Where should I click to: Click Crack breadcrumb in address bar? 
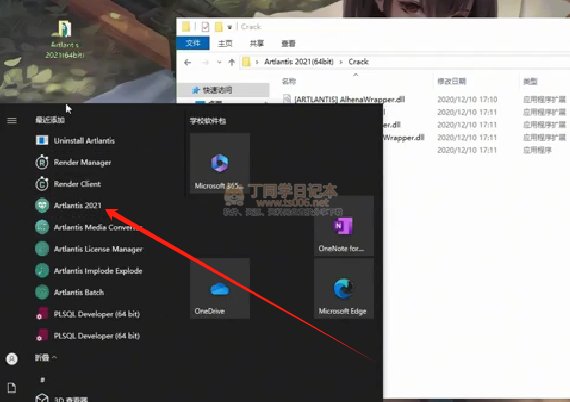point(358,61)
